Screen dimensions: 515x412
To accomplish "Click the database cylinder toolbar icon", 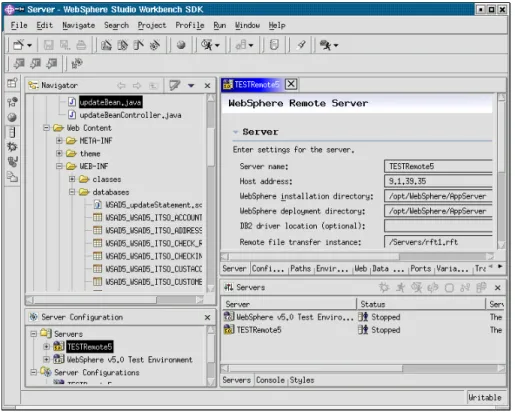I will 274,45.
